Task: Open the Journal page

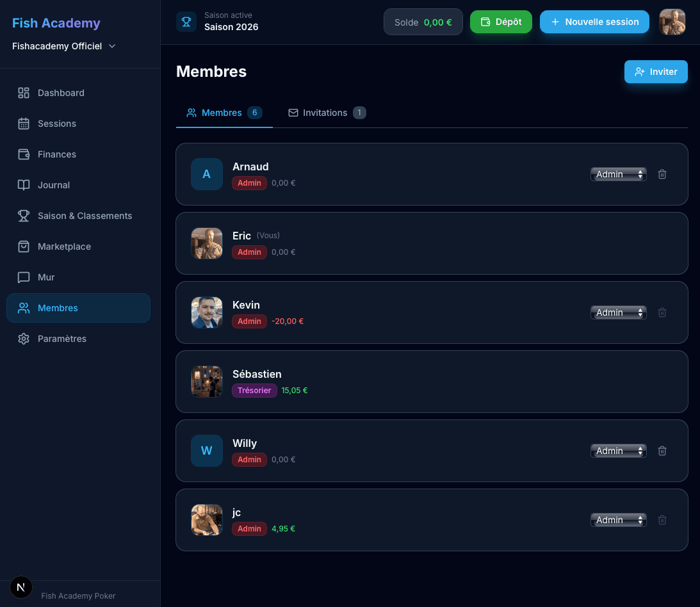Action: [x=54, y=185]
